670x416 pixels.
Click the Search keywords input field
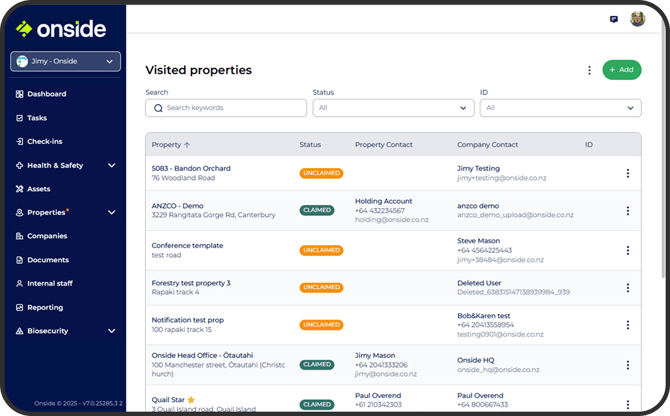coord(226,108)
